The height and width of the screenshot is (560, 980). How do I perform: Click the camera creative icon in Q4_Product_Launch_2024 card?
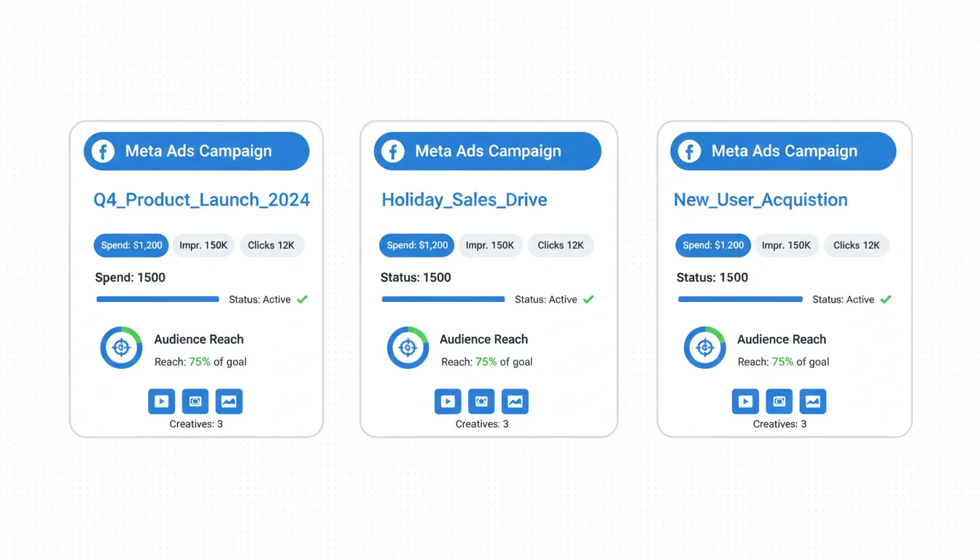coord(195,401)
